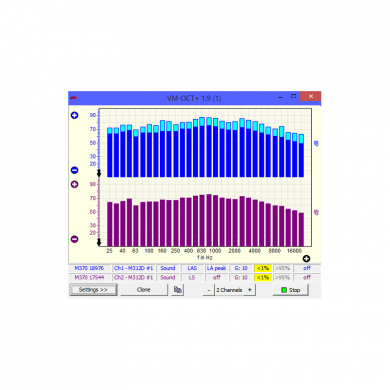Click the down arrow at the channel 2 axis bottom

(x=99, y=242)
